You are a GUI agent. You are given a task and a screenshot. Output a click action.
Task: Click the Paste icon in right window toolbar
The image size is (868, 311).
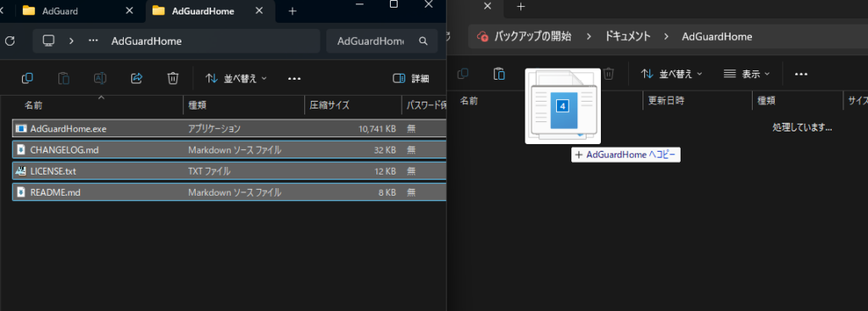[x=499, y=74]
